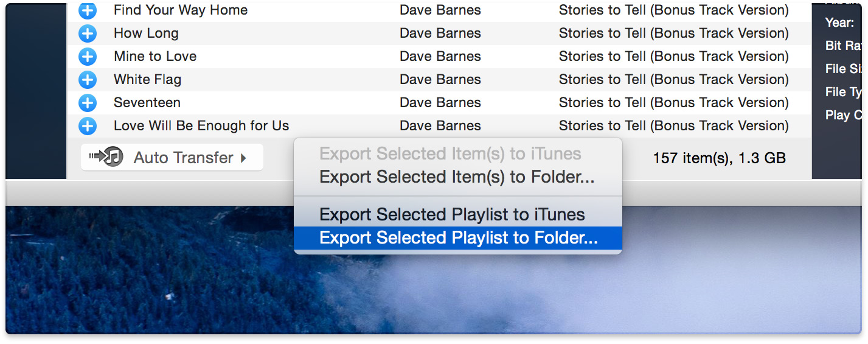Image resolution: width=868 pixels, height=344 pixels.
Task: Choose Export Selected Playlist to Folder
Action: (458, 238)
